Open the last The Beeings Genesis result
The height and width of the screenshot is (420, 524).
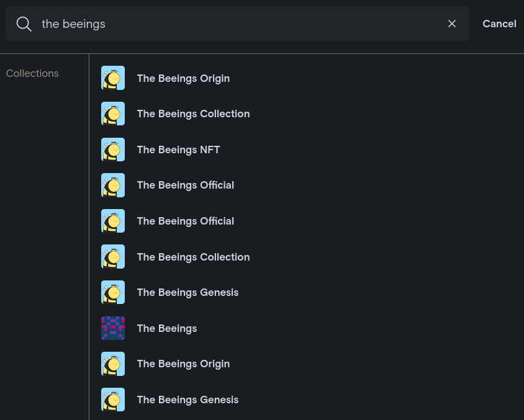coord(187,400)
